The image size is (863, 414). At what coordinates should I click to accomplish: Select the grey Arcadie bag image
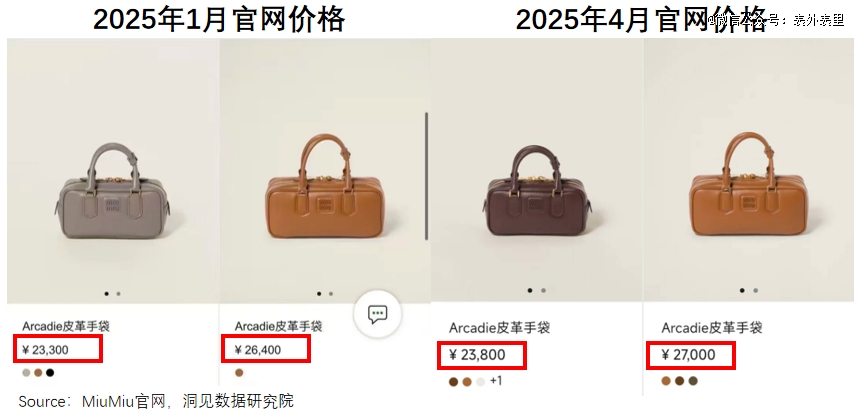[113, 190]
